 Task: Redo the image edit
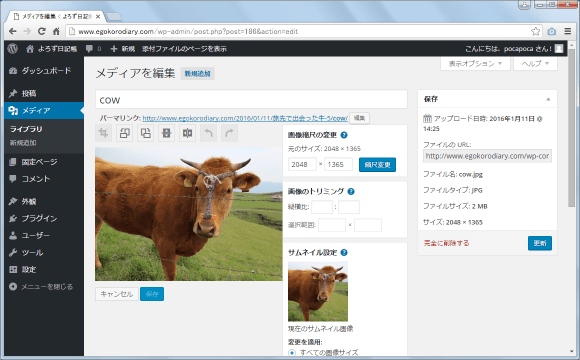tap(229, 133)
